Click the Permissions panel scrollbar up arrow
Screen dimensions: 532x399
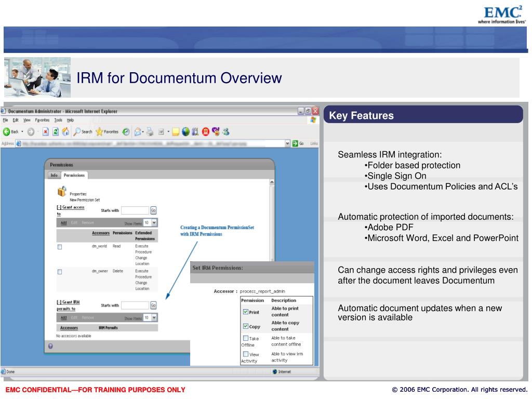[x=272, y=182]
